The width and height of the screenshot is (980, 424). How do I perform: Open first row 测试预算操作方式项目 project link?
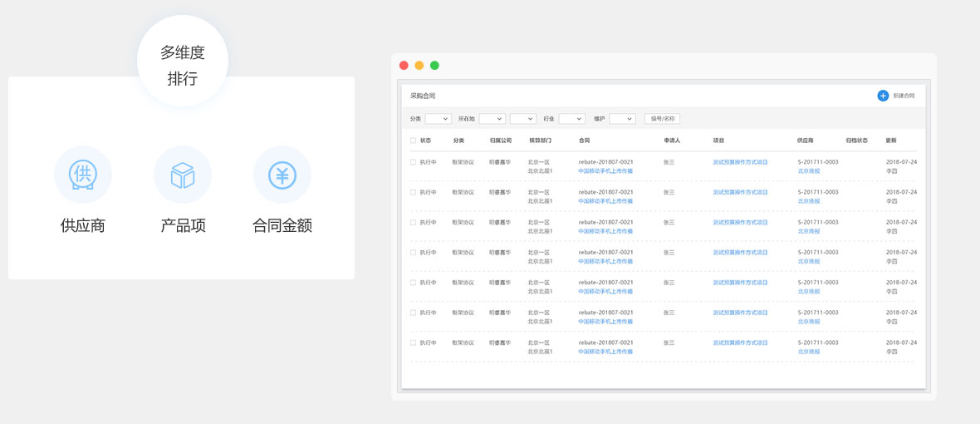pyautogui.click(x=740, y=162)
